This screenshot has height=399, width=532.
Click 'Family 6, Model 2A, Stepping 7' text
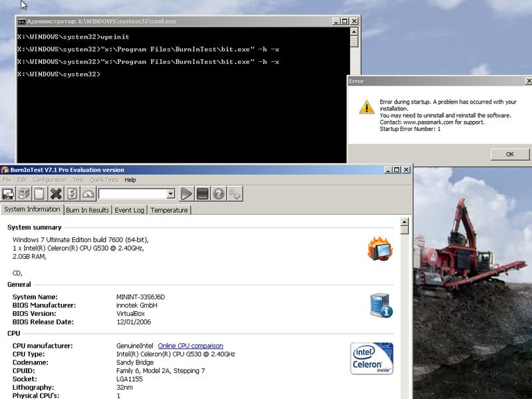point(160,371)
